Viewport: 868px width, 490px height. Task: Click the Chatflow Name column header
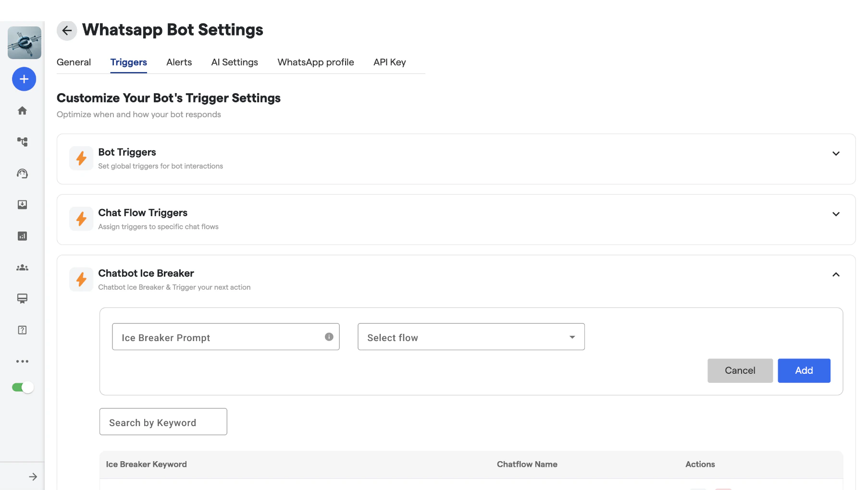tap(527, 465)
